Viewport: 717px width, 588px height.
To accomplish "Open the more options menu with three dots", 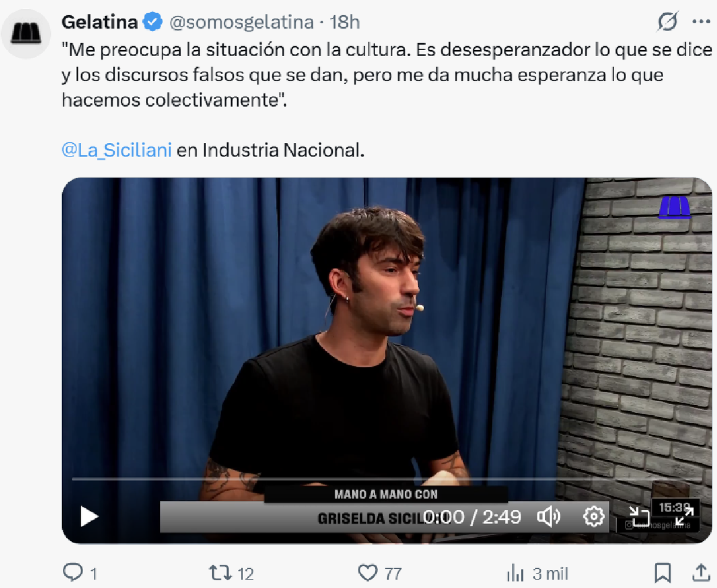I will coord(701,21).
